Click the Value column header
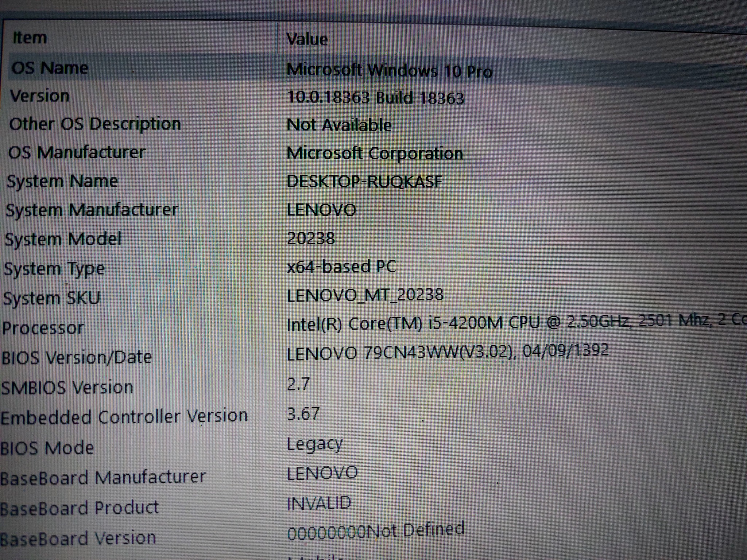The width and height of the screenshot is (747, 560). 307,39
